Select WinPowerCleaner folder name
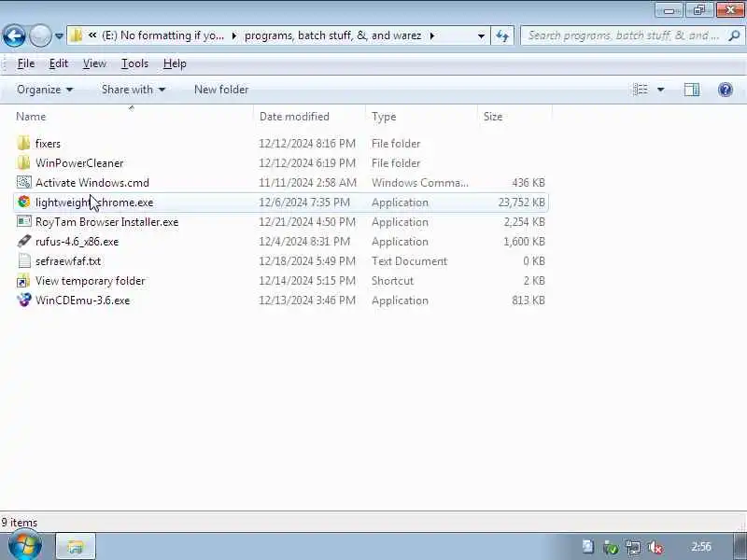 click(x=79, y=162)
